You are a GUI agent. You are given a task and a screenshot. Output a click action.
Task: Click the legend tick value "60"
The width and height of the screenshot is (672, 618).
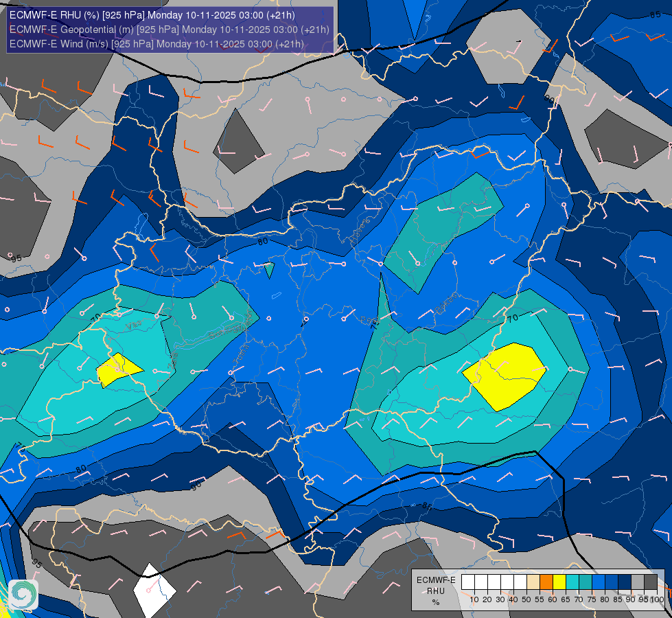point(553,600)
